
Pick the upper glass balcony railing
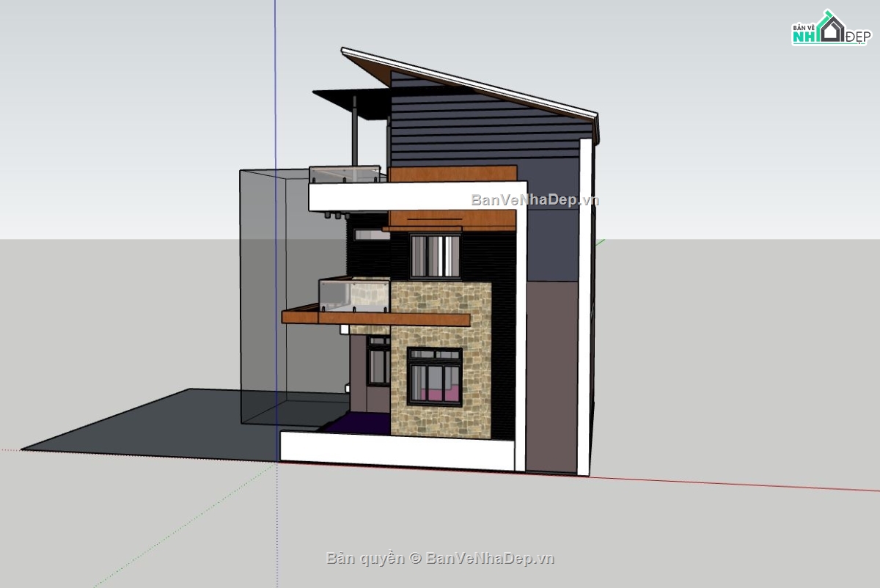click(345, 175)
